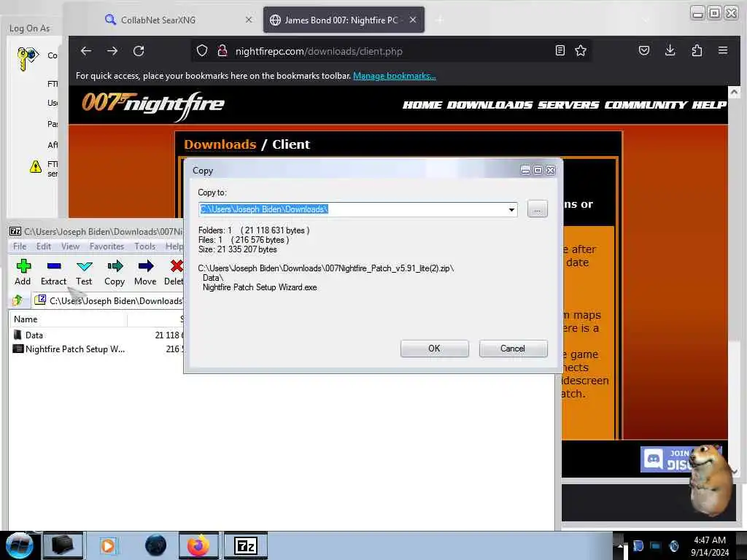Toggle reader view in the address bar
Viewport: 747px width, 560px height.
point(560,50)
